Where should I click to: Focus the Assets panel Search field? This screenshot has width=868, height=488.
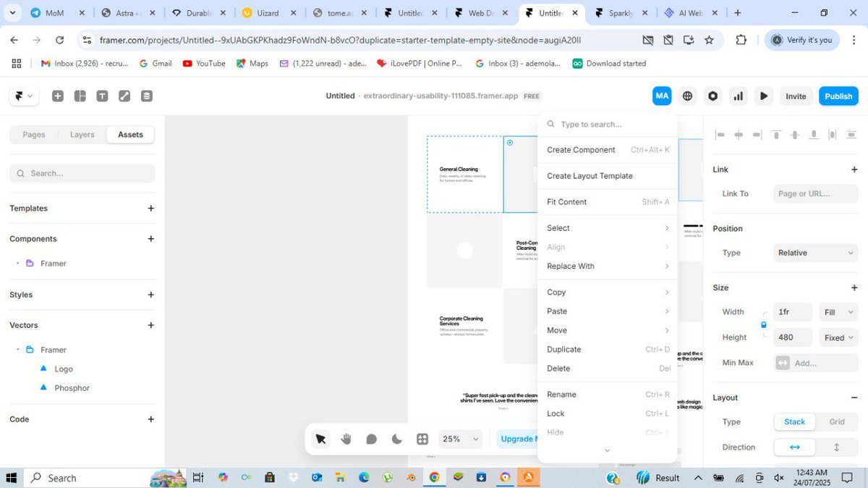click(82, 173)
